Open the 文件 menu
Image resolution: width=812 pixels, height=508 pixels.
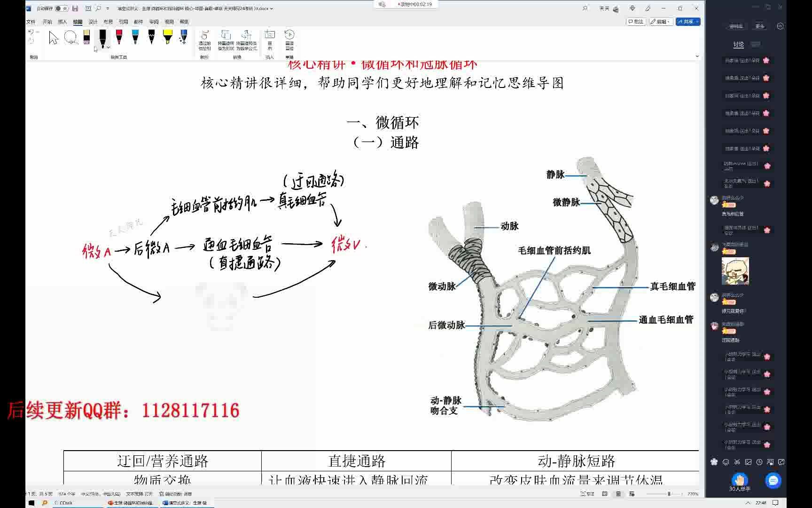click(x=31, y=22)
